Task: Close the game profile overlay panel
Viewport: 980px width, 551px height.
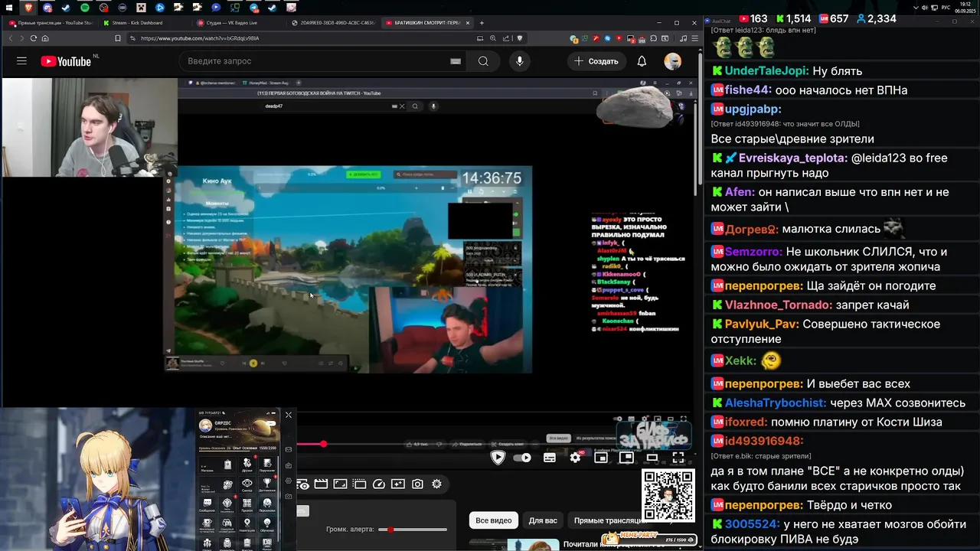Action: point(289,415)
